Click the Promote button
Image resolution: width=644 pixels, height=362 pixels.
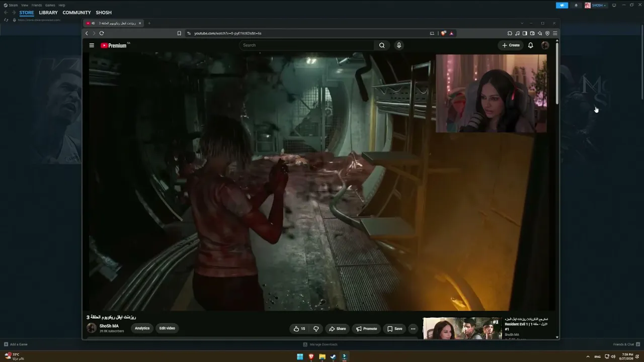(366, 329)
